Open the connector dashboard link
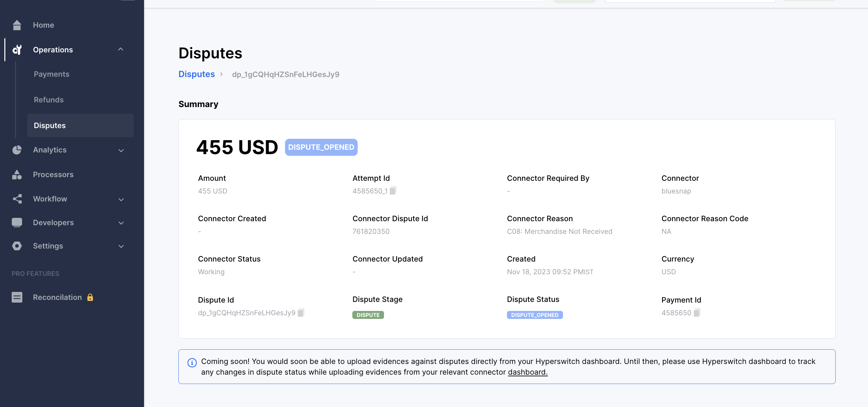The width and height of the screenshot is (868, 407). 528,372
